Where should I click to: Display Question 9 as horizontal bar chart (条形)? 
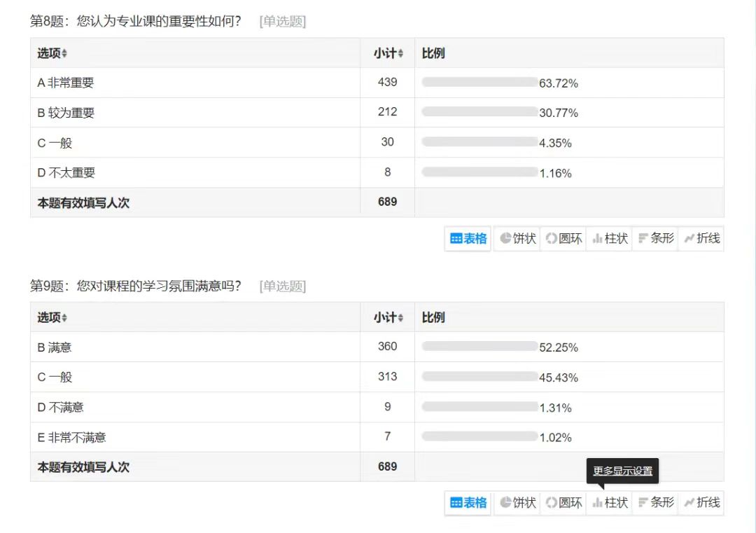click(x=656, y=503)
